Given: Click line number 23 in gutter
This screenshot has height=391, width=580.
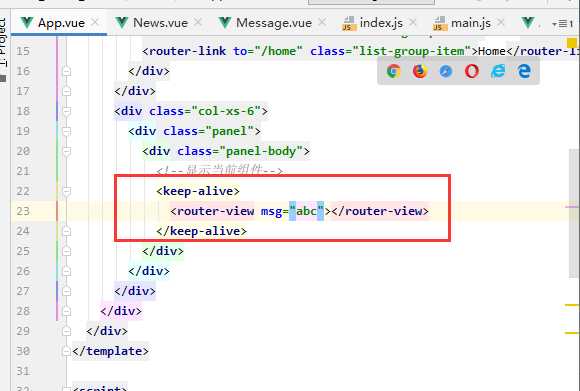Looking at the screenshot, I should [x=23, y=211].
